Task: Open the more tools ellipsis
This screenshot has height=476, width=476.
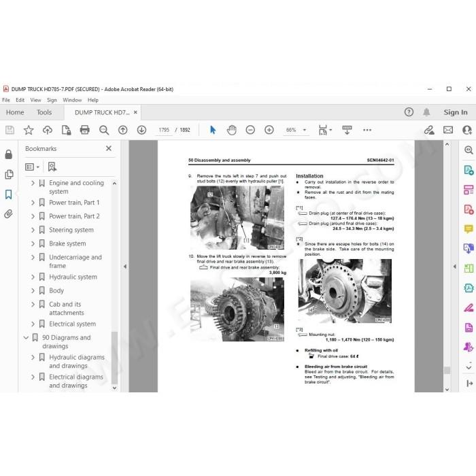Action: click(367, 130)
